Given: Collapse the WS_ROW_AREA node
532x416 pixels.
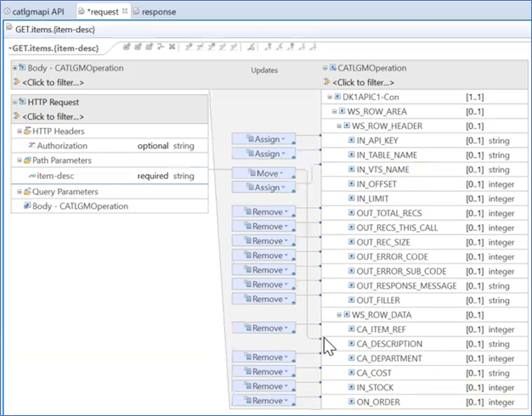Looking at the screenshot, I should [335, 111].
